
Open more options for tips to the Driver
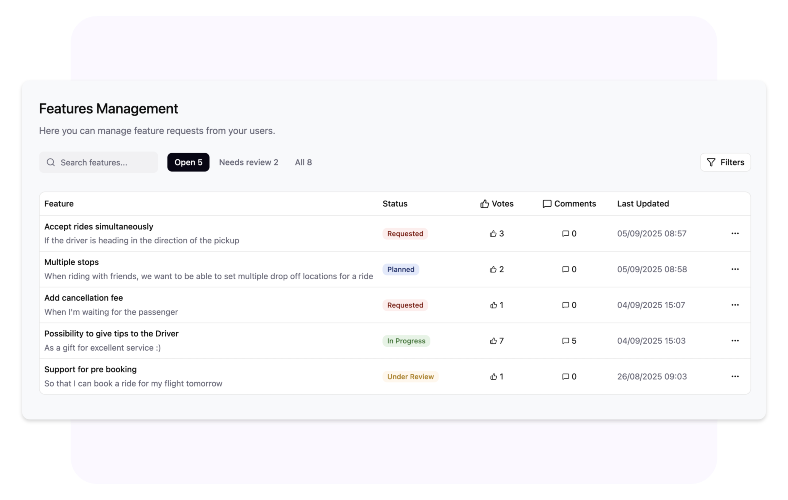735,340
